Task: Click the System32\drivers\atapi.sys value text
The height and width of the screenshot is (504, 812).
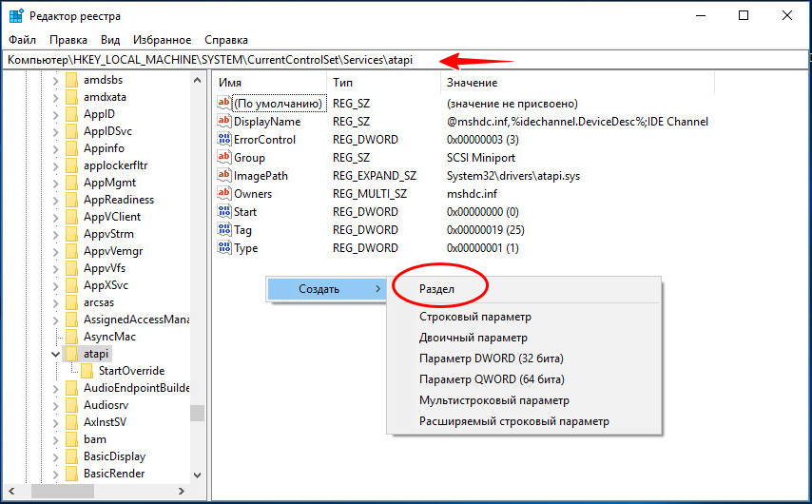Action: [x=513, y=176]
